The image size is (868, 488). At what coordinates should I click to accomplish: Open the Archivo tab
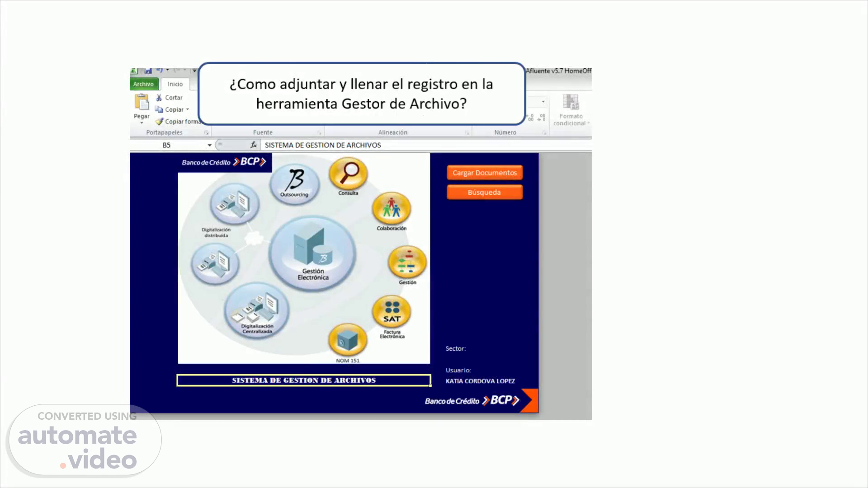[x=143, y=84]
